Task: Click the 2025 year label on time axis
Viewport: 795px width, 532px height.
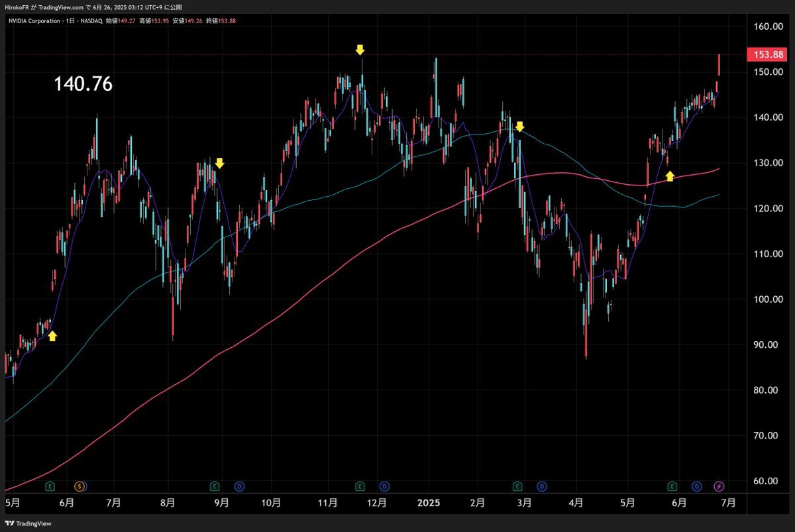Action: [x=429, y=503]
